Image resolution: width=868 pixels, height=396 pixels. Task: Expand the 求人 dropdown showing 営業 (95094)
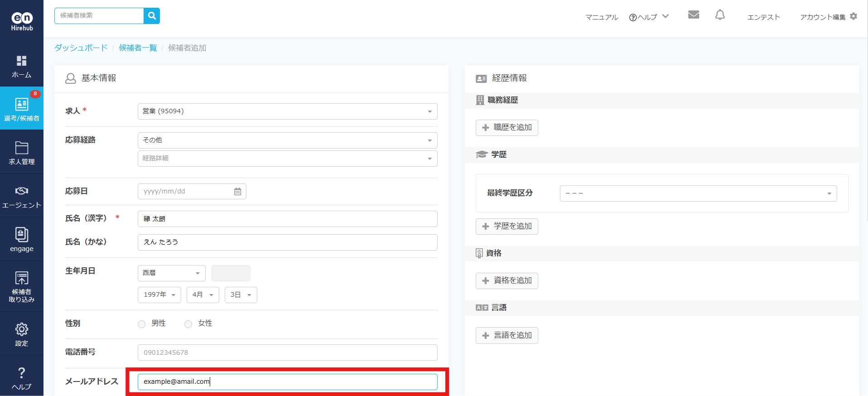[x=287, y=111]
